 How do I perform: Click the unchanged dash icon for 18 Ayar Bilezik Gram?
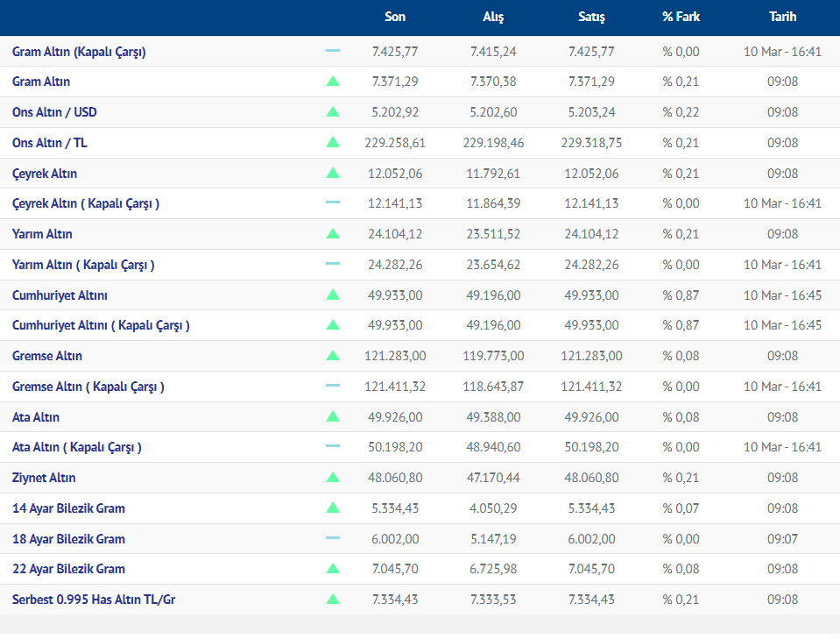[333, 538]
